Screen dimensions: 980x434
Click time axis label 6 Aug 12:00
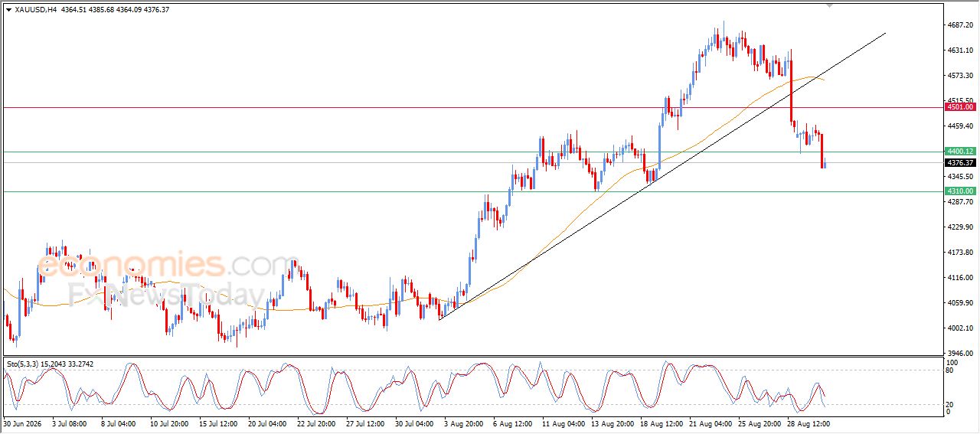(x=511, y=423)
